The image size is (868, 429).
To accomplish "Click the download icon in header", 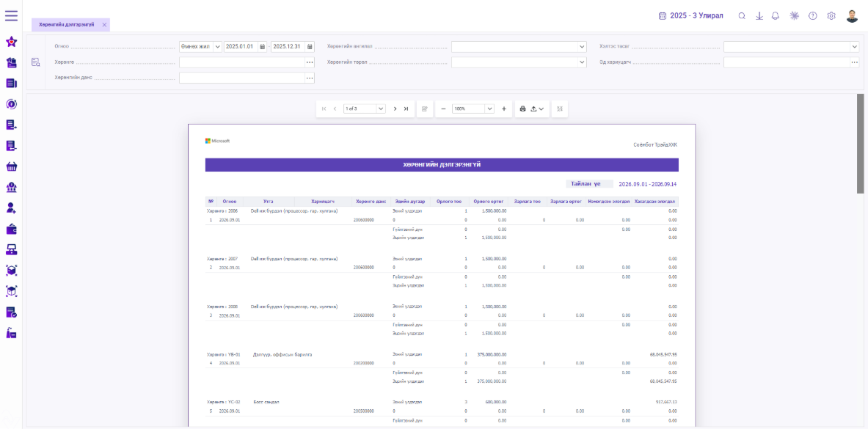I will (759, 16).
